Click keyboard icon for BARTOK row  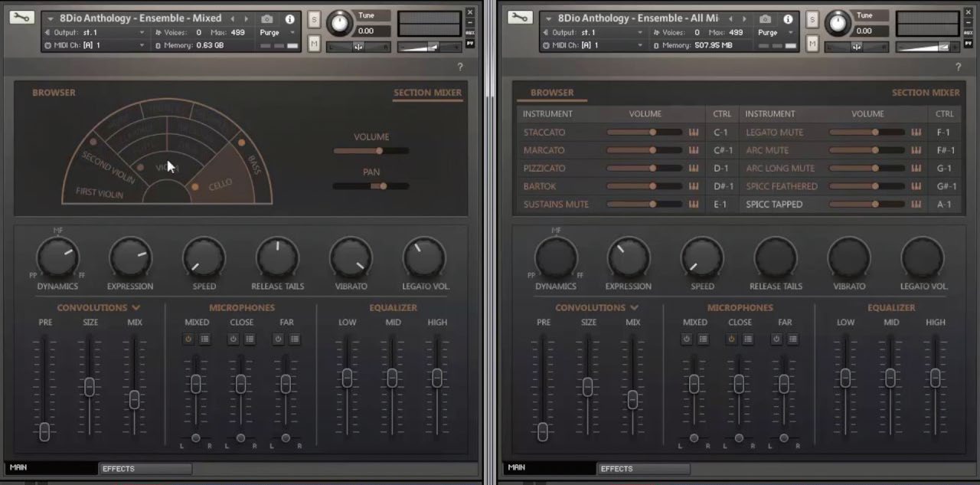(x=694, y=186)
